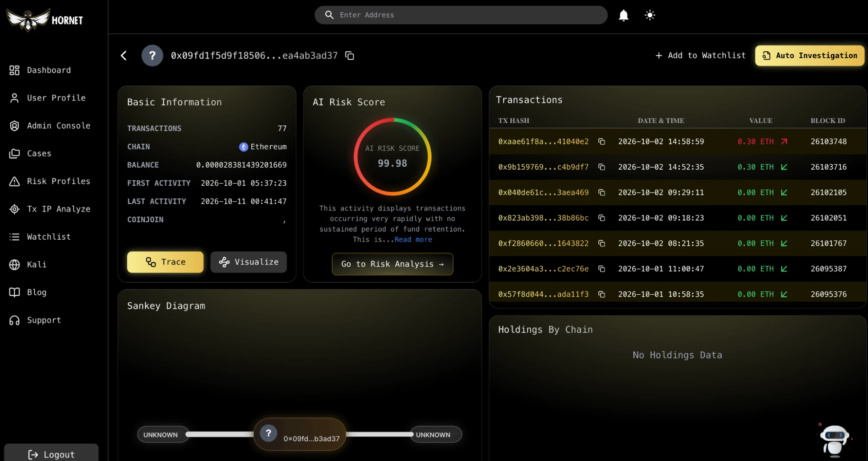Click the Hornet logo
The image size is (868, 461).
45,20
